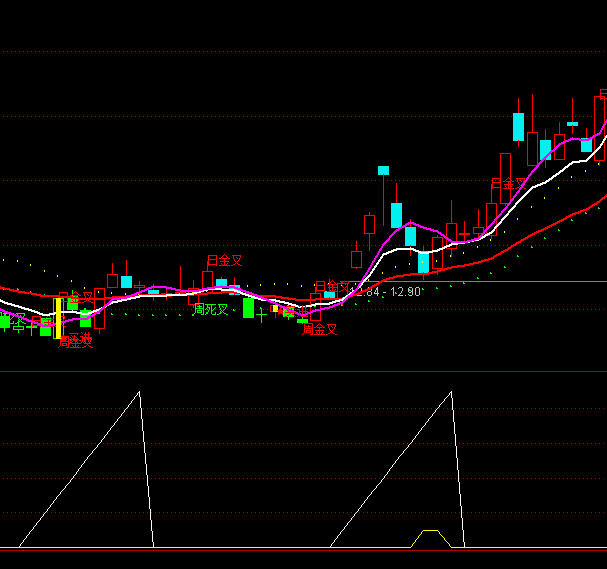
Task: Click the 日金叉 label on the right-side rally
Action: pyautogui.click(x=508, y=185)
